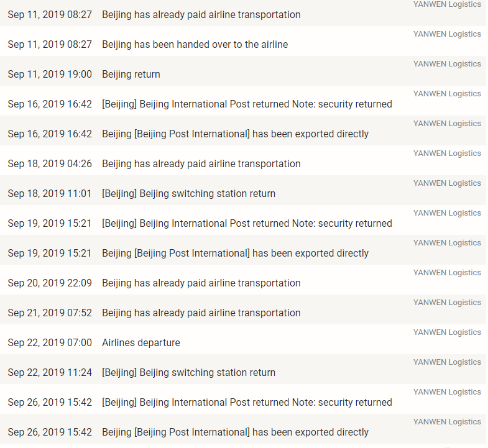Click YANWEN Logistics label above Sep 26 'security returned'
The height and width of the screenshot is (448, 488).
[447, 392]
